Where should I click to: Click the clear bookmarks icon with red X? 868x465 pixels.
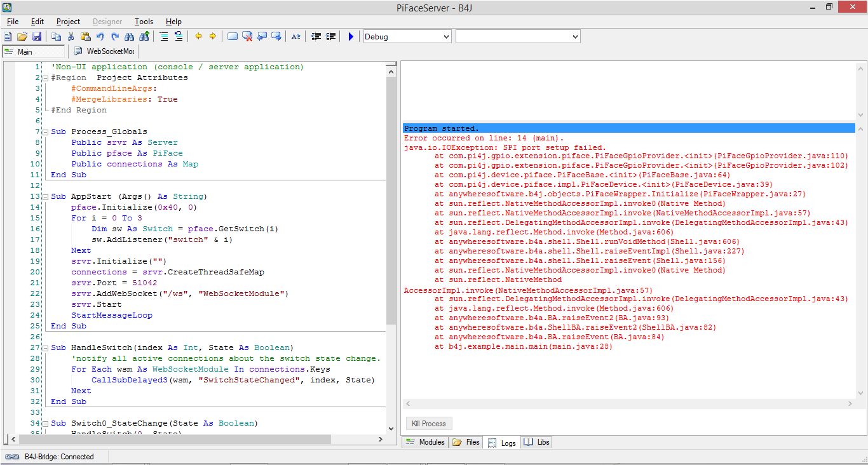click(247, 37)
